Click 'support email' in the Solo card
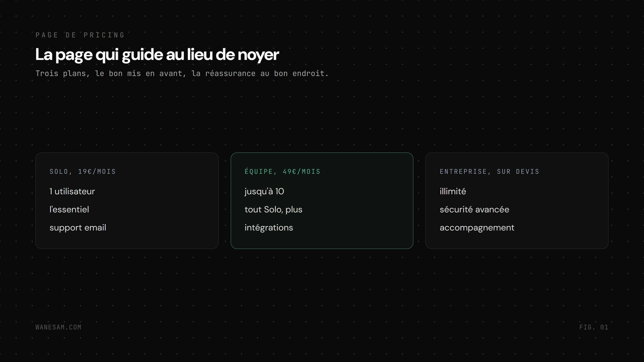The height and width of the screenshot is (362, 644). (x=78, y=228)
